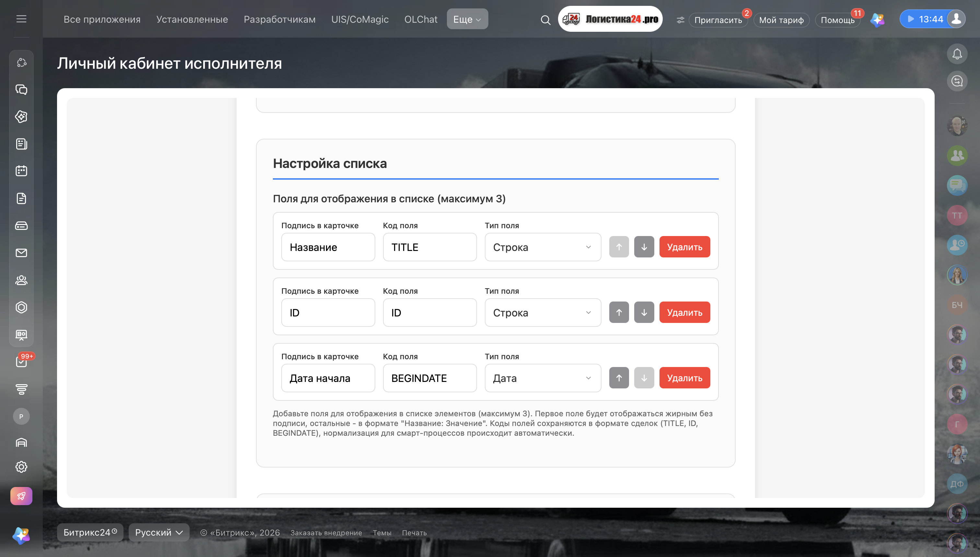Focus the Название caption input field
The width and height of the screenshot is (980, 557).
[x=328, y=247]
